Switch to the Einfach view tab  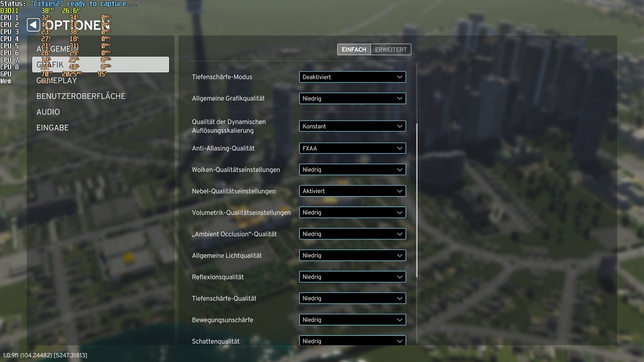[x=354, y=49]
